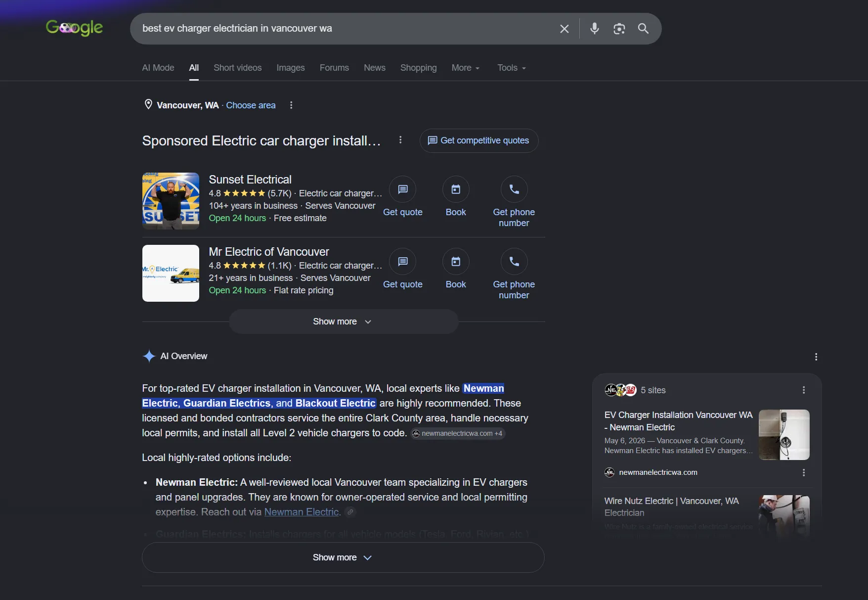Start voice search with the microphone icon
This screenshot has height=600, width=868.
[595, 29]
